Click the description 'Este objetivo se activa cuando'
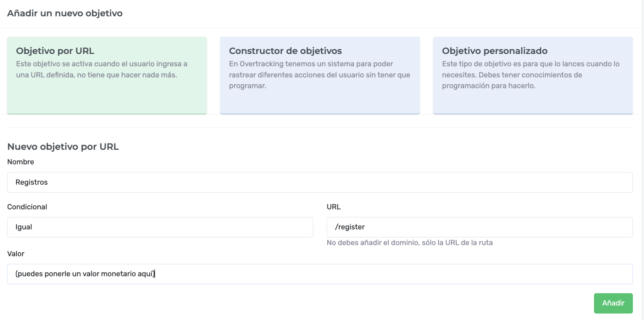Viewport: 644px width, 320px height. click(102, 69)
